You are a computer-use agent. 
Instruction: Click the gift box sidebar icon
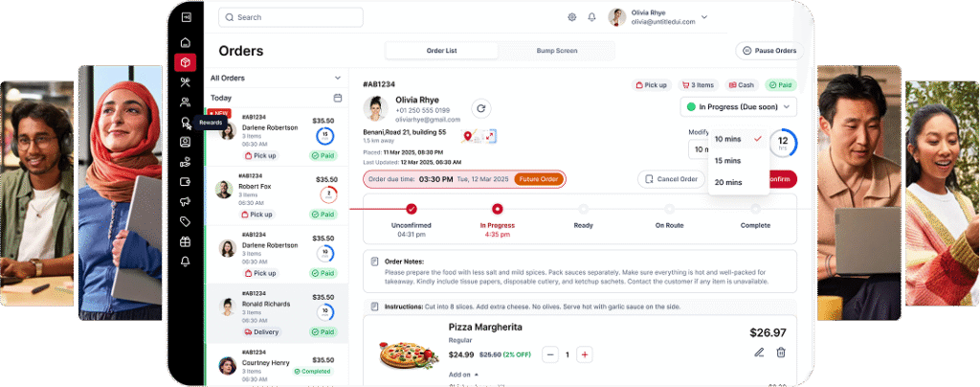pyautogui.click(x=185, y=242)
